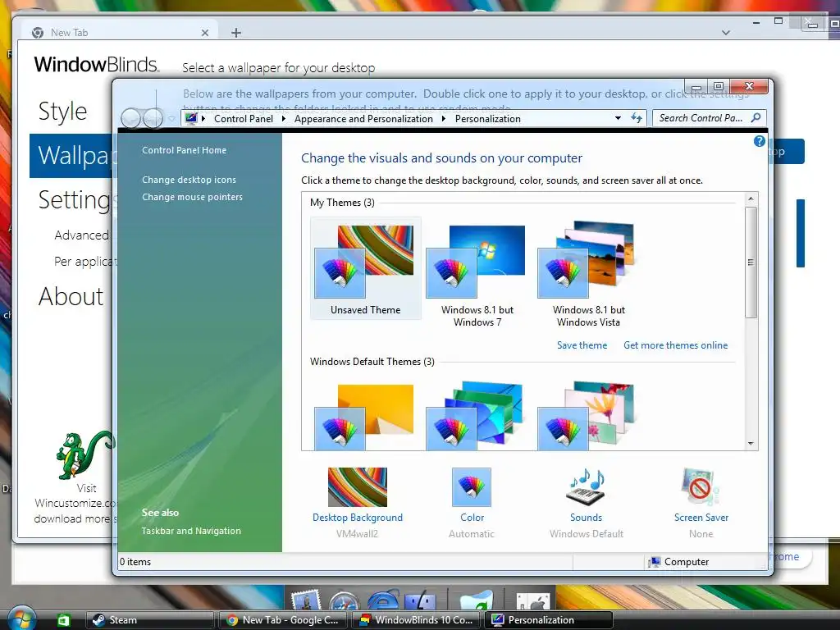Open Settings section in WindowBlinds
840x630 pixels.
[x=74, y=200]
